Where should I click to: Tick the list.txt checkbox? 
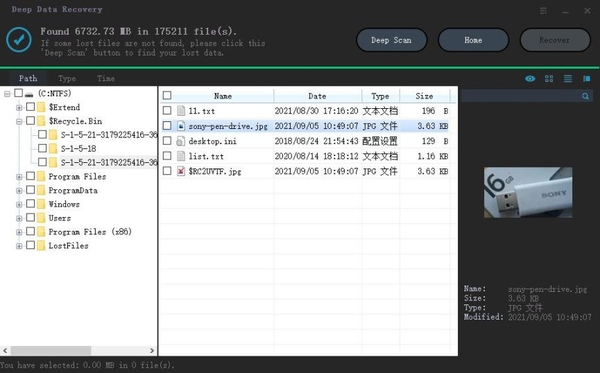click(167, 156)
